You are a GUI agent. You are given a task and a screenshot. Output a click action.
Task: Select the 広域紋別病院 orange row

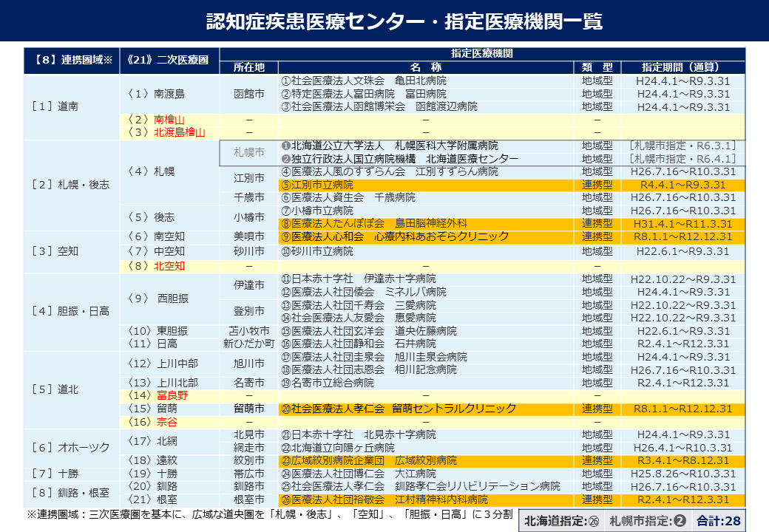click(x=414, y=459)
